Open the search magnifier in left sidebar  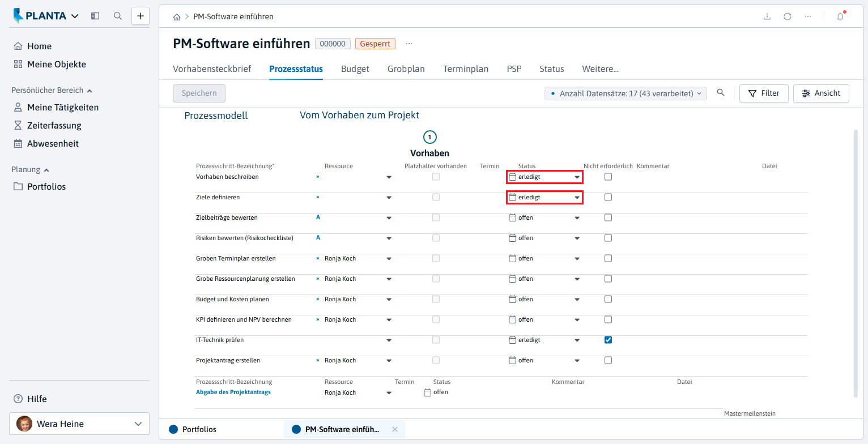tap(118, 16)
